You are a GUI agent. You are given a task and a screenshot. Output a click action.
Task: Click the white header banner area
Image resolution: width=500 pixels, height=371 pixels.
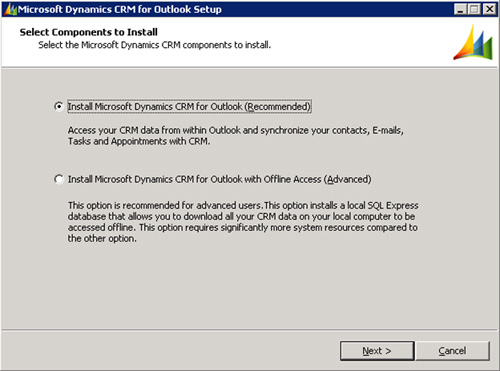[x=250, y=42]
